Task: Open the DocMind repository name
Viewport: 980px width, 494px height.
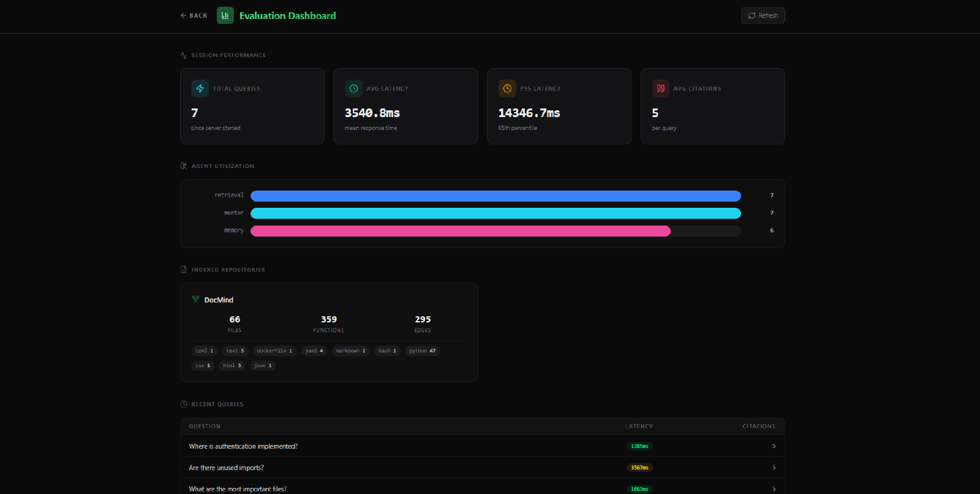Action: pyautogui.click(x=219, y=300)
